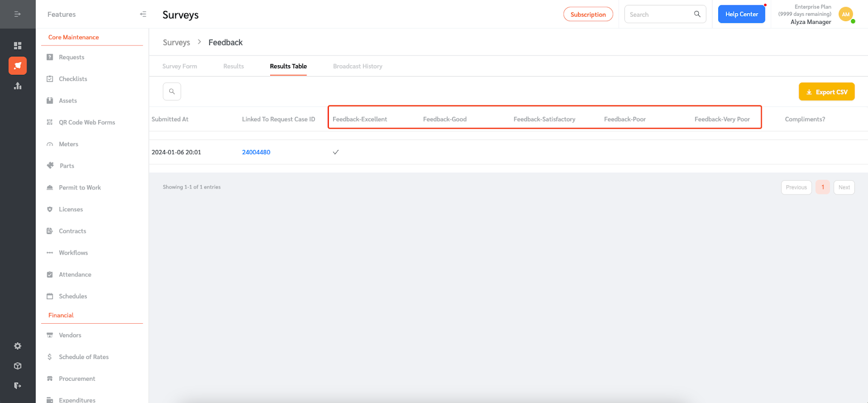Open Permit to Work in sidebar

click(80, 187)
